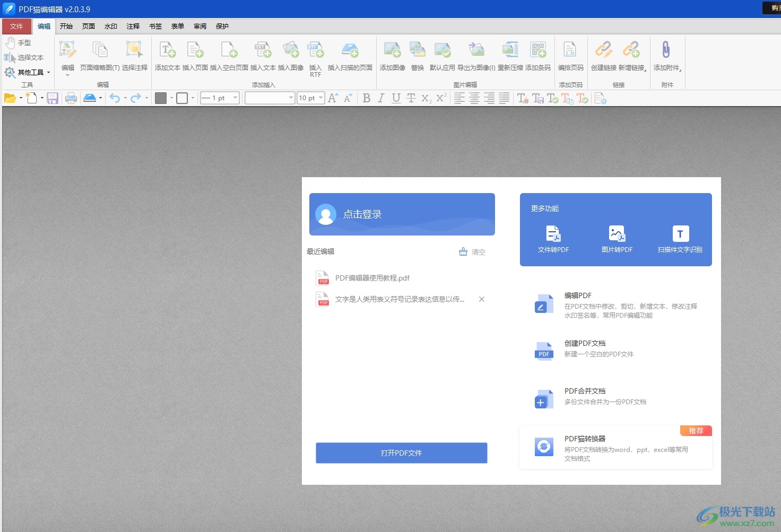
Task: Set left text alignment
Action: [459, 98]
